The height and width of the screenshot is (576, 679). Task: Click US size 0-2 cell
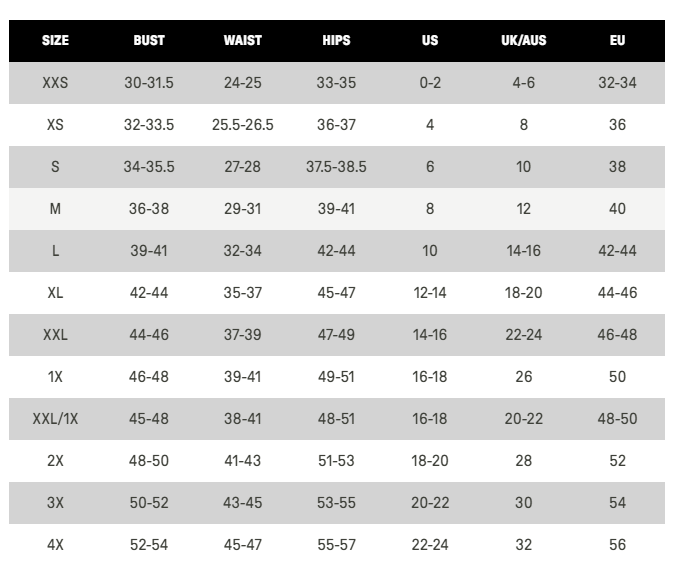(x=430, y=83)
